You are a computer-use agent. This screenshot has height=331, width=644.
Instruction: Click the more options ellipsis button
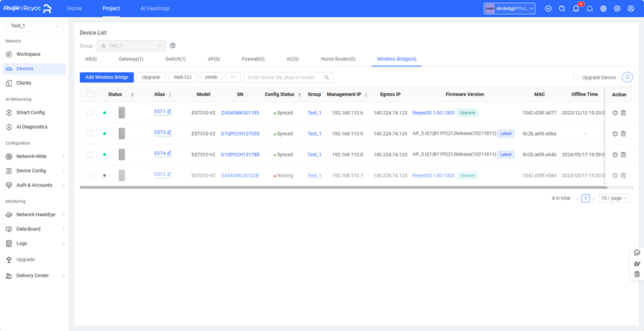tap(234, 77)
